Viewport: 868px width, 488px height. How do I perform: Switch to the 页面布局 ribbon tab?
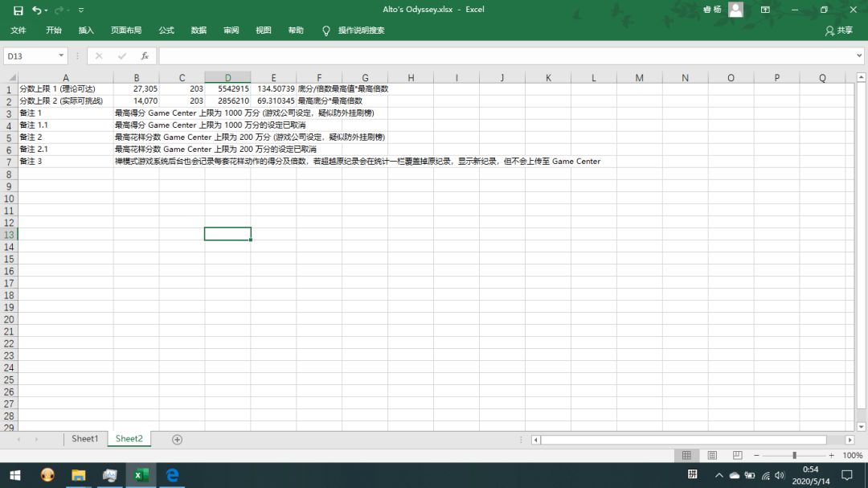pyautogui.click(x=126, y=31)
